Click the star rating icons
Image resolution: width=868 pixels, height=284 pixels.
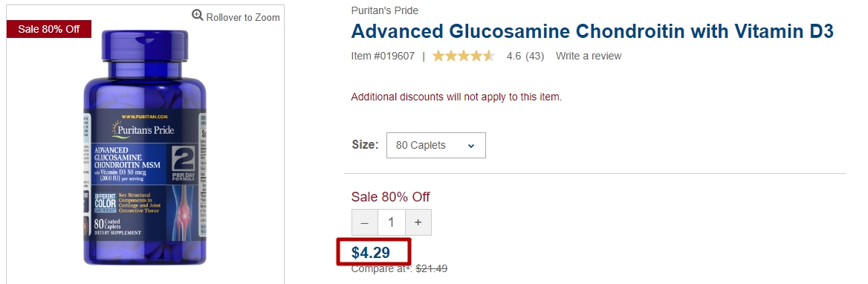(x=463, y=56)
